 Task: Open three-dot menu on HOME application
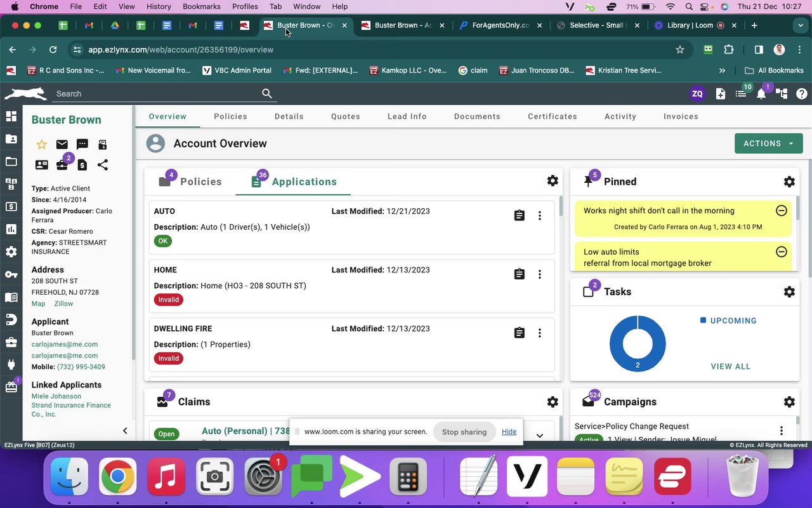(540, 274)
